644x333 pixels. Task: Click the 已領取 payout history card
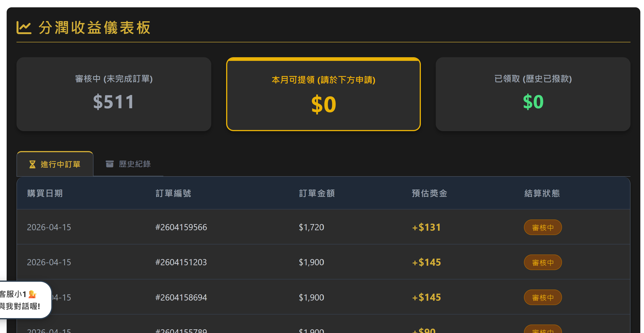point(533,94)
